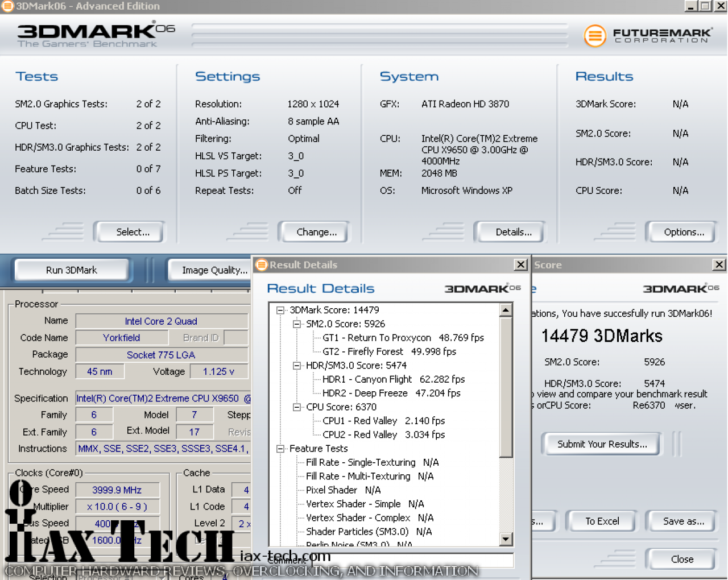Screen dimensions: 728x580
Task: Click CPU-Z Package value Socket 775 LGA
Action: coord(161,355)
